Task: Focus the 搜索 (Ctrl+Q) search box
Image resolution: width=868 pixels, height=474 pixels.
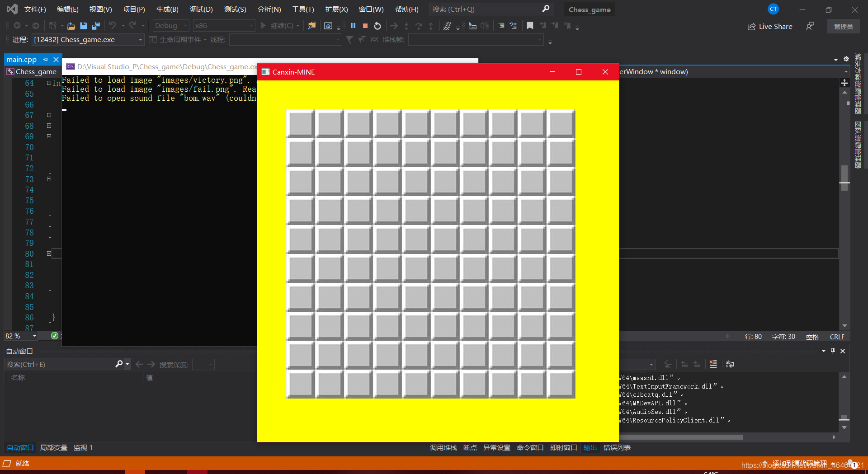Action: [x=491, y=9]
